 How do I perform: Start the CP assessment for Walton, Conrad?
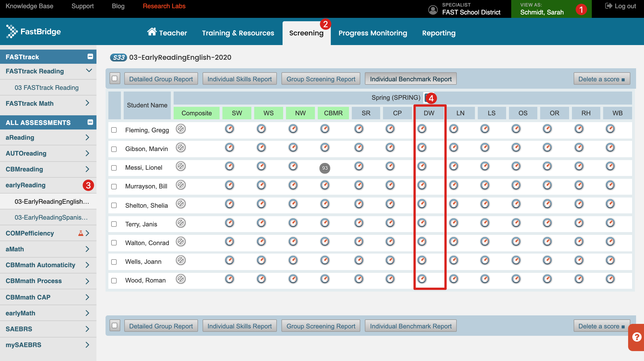pyautogui.click(x=390, y=241)
